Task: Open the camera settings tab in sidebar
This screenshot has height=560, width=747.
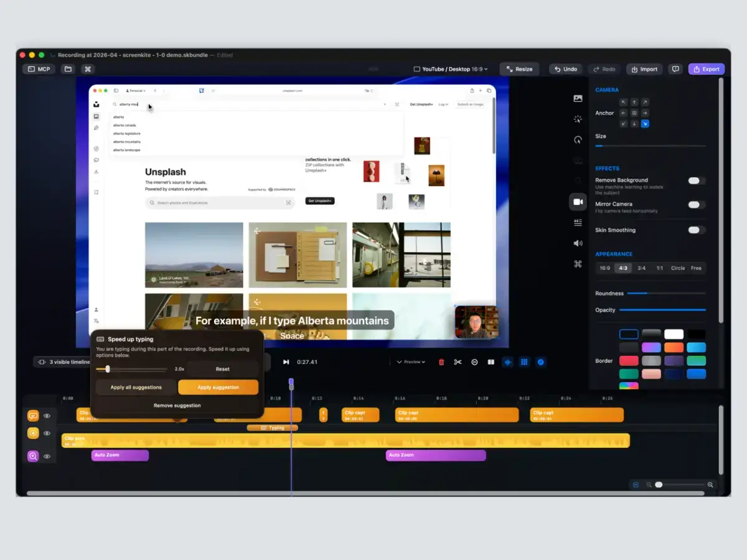Action: (x=578, y=202)
